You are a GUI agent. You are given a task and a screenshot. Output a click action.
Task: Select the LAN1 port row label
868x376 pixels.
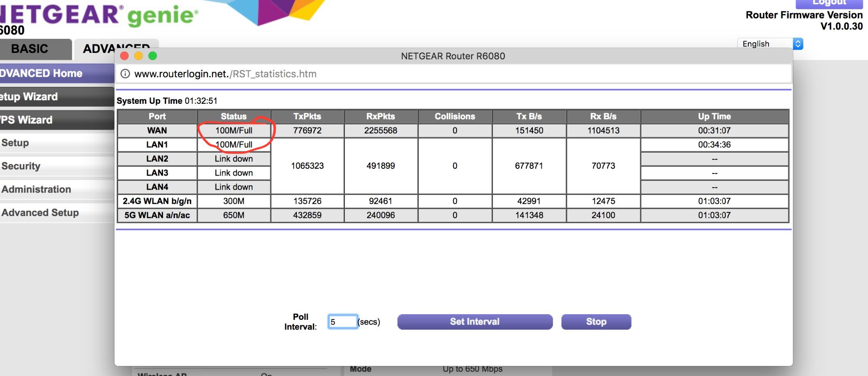tap(157, 145)
